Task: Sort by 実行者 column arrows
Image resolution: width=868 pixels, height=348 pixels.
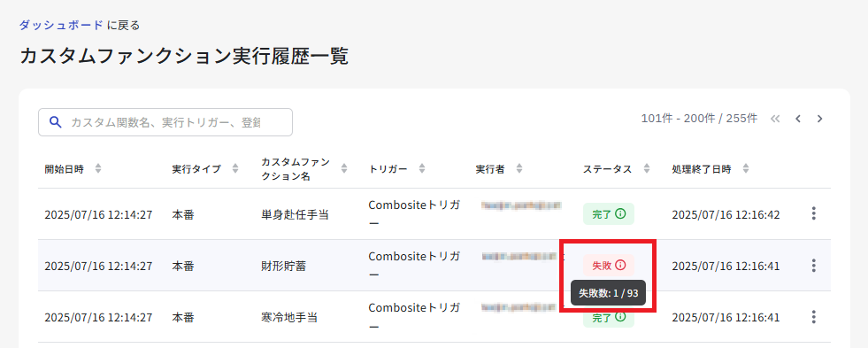Action: pos(518,169)
